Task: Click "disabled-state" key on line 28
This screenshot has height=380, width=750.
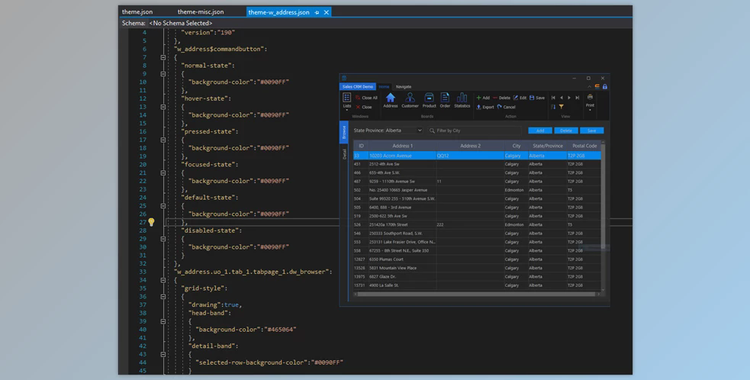Action: (210, 230)
